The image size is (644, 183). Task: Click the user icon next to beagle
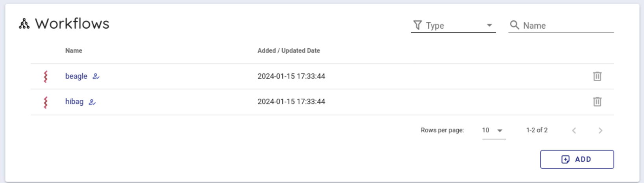[96, 77]
